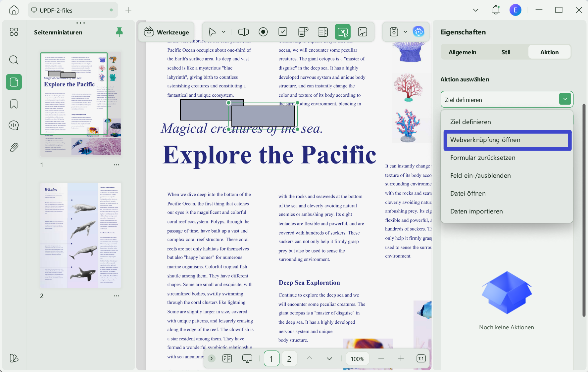Open the Ziel definieren action dropdown

pos(507,99)
